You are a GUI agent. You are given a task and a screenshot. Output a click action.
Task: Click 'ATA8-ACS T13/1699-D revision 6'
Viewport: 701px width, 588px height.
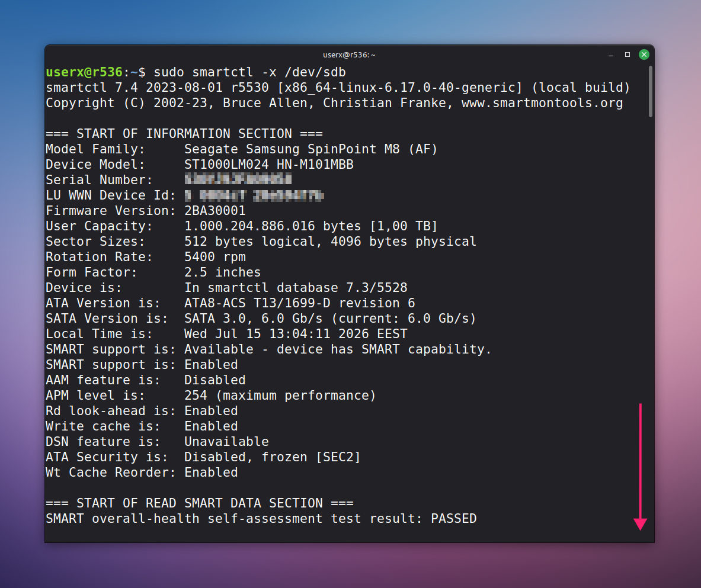pyautogui.click(x=299, y=303)
